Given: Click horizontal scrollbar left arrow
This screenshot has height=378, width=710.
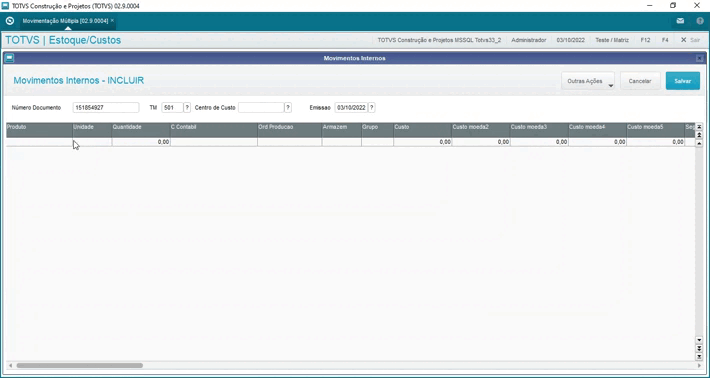Looking at the screenshot, I should pos(10,365).
